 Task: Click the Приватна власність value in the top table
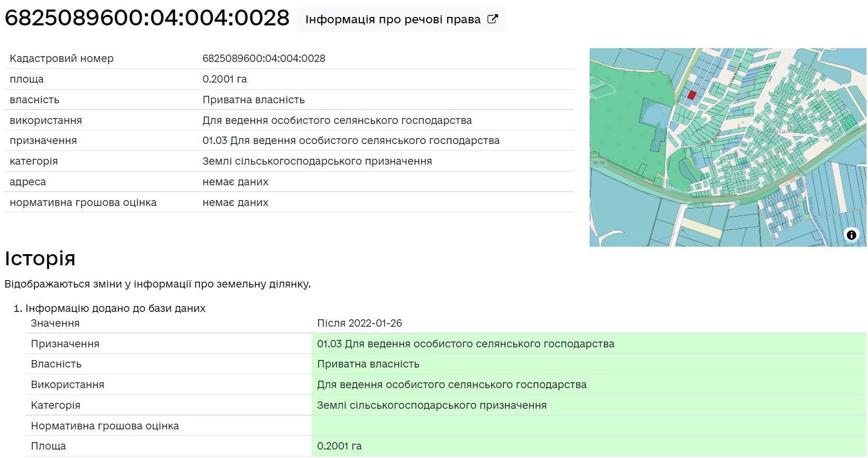click(254, 100)
